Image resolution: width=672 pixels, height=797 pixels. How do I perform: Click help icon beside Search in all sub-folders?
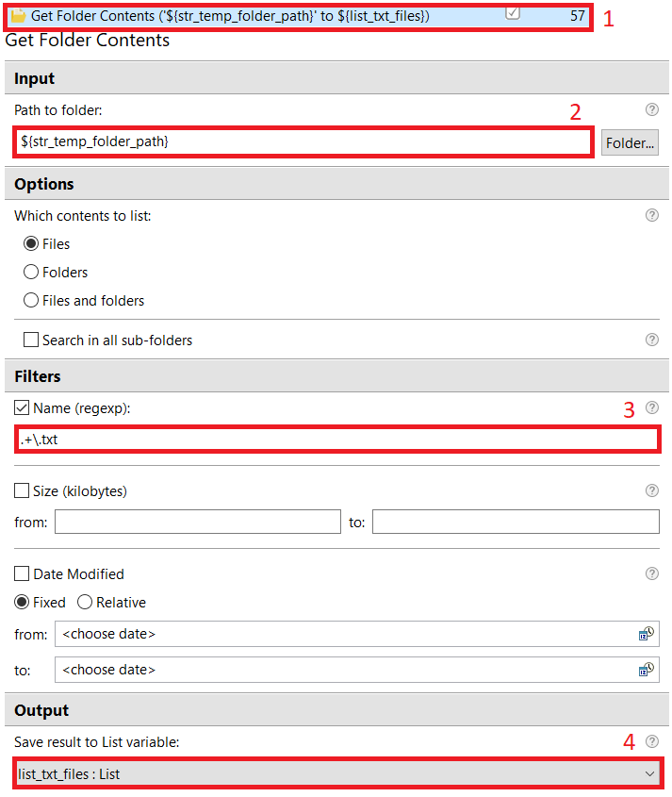651,340
